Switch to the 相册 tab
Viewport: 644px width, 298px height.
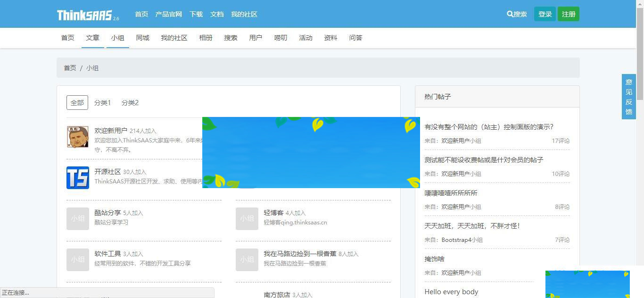point(206,38)
